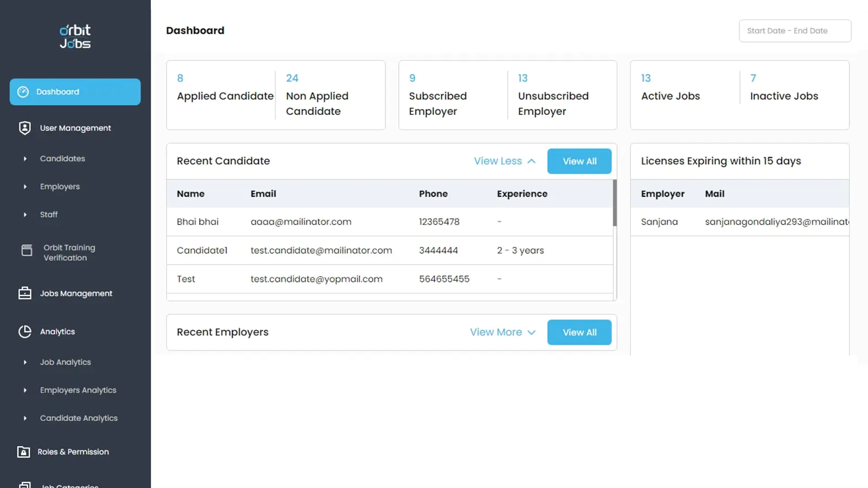Screen dimensions: 868x488
Task: Open Employers Analytics page
Action: [x=78, y=390]
